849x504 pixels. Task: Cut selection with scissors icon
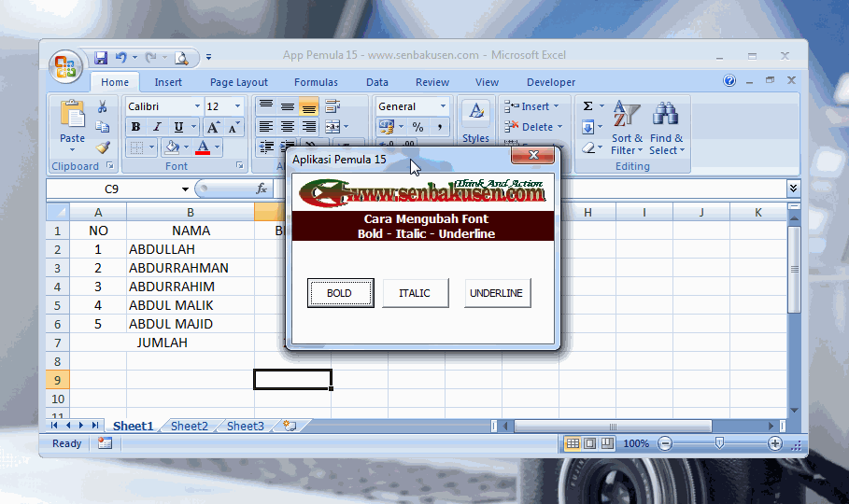click(103, 106)
